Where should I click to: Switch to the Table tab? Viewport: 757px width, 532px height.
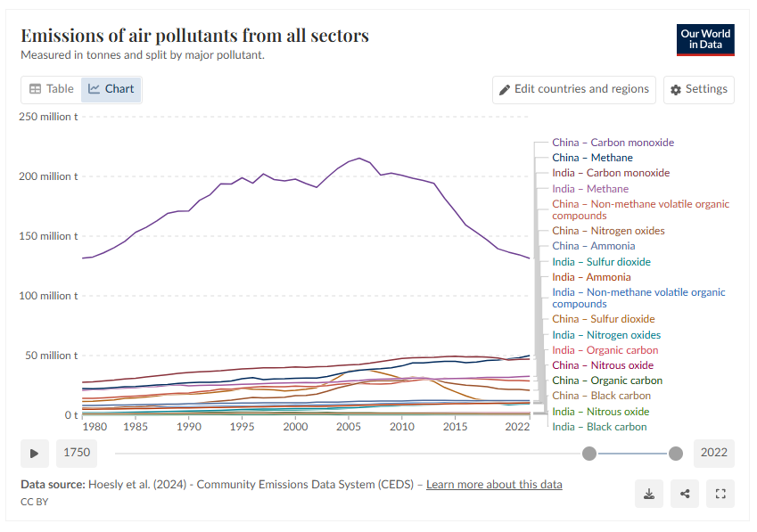click(52, 89)
